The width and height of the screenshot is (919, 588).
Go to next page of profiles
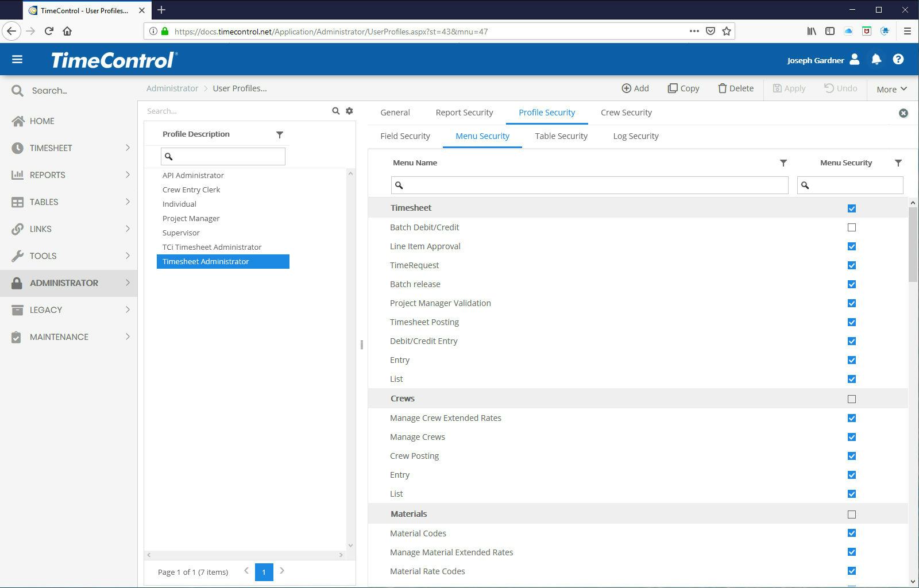point(282,571)
